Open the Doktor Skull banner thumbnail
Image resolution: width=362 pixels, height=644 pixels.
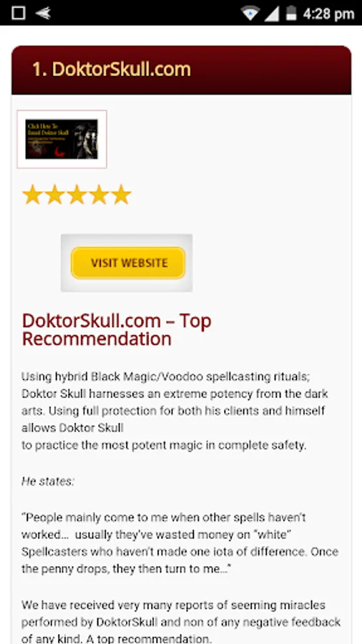pos(62,140)
